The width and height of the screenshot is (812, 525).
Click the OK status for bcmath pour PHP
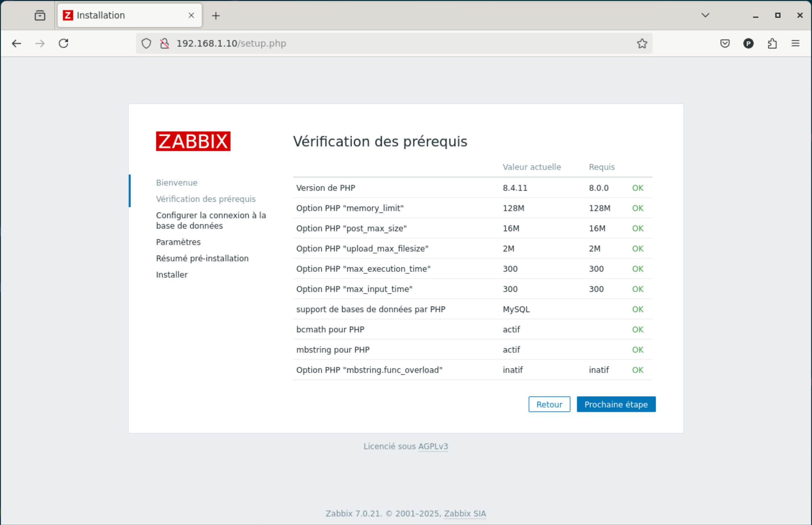coord(638,330)
